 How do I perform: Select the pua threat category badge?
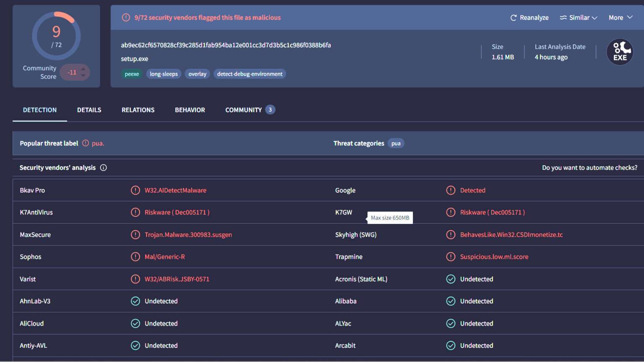(395, 143)
